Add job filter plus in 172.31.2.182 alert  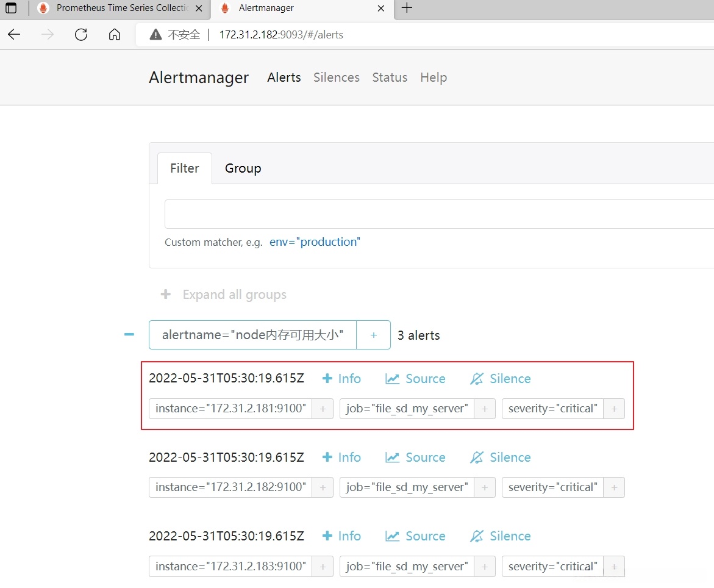[x=485, y=487]
